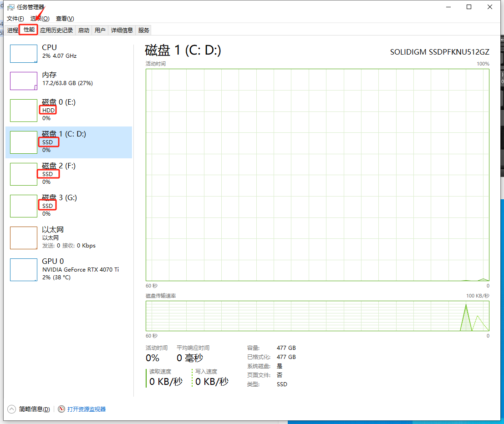Viewport: 504px width, 424px height.
Task: Open 资源监视器 via the link
Action: 86,409
